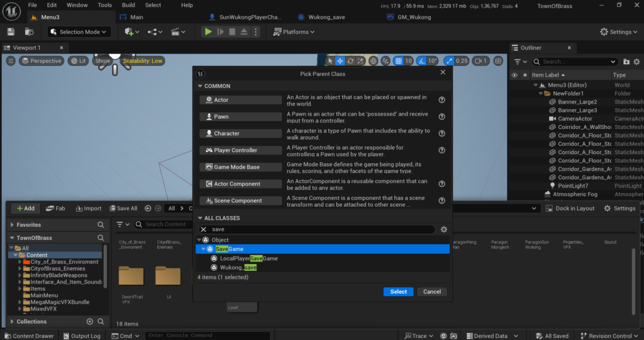Focus the Enter Console Command field
The width and height of the screenshot is (644, 340).
pyautogui.click(x=208, y=336)
